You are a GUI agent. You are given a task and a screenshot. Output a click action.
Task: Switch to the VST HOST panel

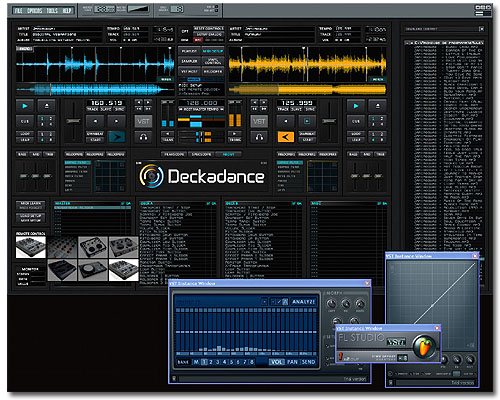pos(189,71)
